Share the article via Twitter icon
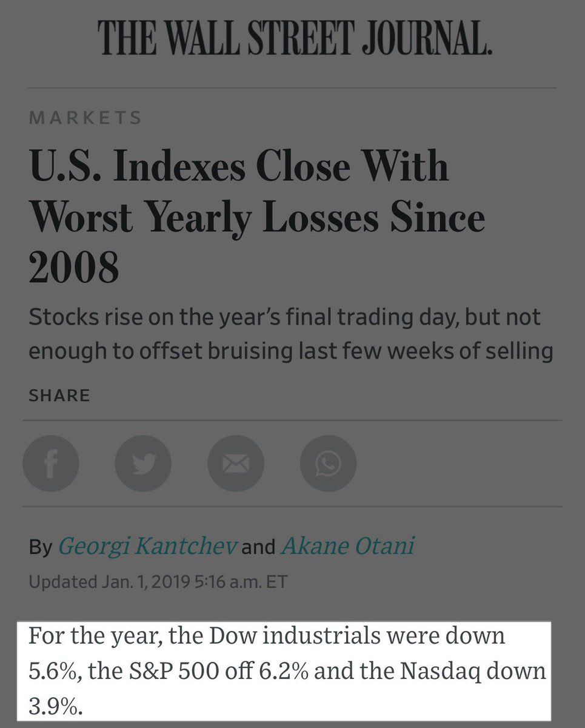The height and width of the screenshot is (728, 585). [143, 464]
